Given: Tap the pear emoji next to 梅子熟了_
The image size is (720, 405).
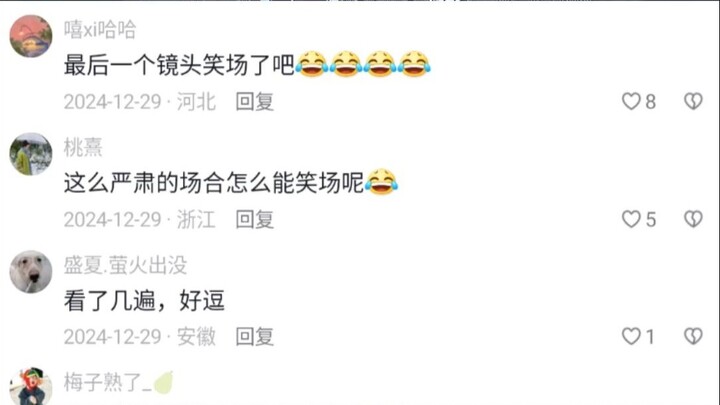Looking at the screenshot, I should (x=163, y=382).
